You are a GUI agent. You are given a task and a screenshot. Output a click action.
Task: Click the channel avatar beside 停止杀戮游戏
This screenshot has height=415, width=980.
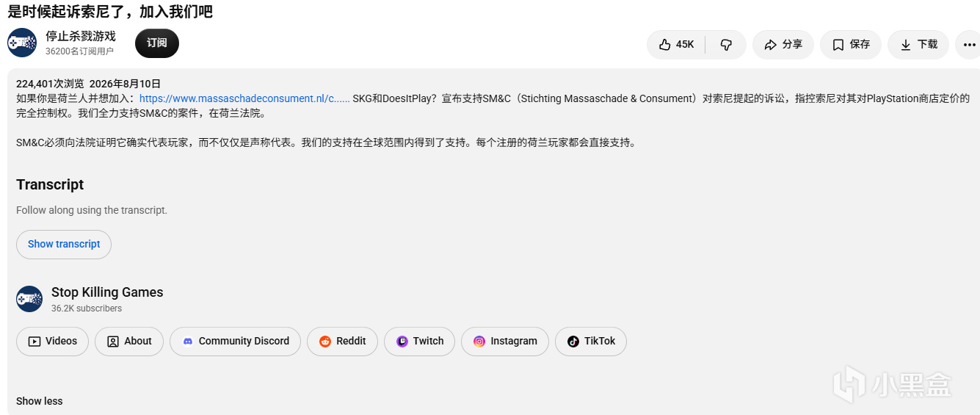point(22,43)
